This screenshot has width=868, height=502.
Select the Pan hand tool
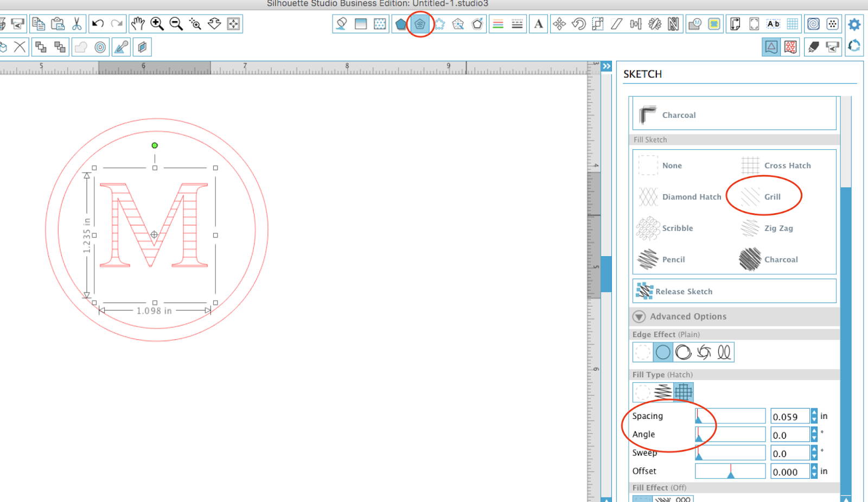pos(138,24)
